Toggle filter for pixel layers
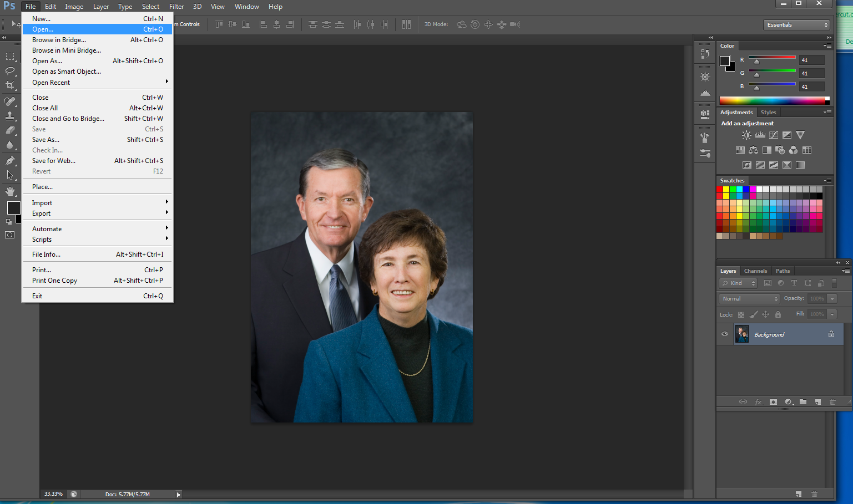 (768, 283)
